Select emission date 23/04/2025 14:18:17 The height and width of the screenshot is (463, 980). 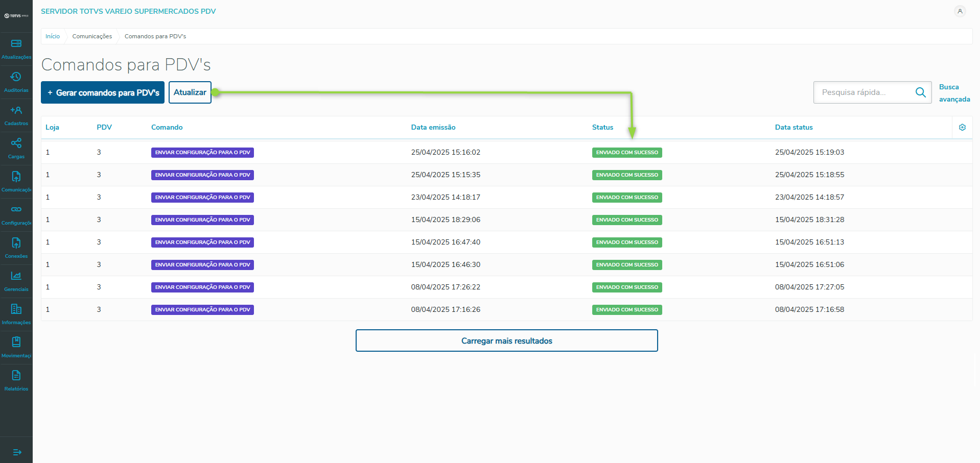(446, 198)
